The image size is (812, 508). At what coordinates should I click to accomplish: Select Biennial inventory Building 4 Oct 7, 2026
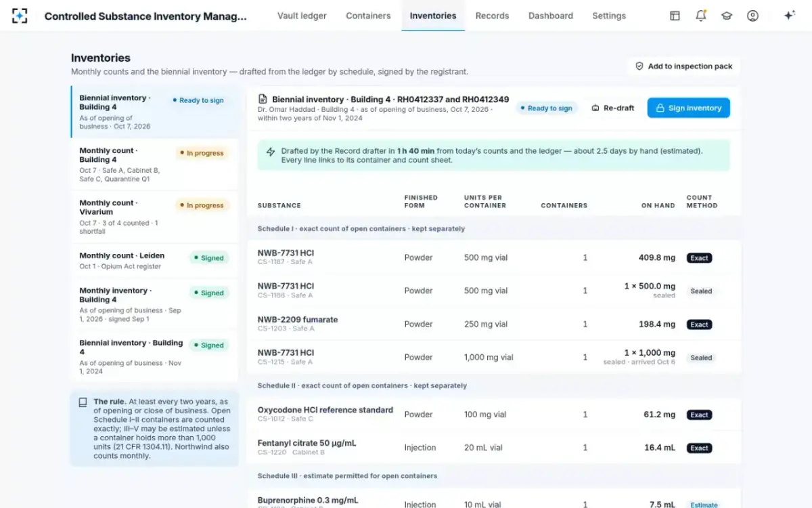pyautogui.click(x=154, y=112)
